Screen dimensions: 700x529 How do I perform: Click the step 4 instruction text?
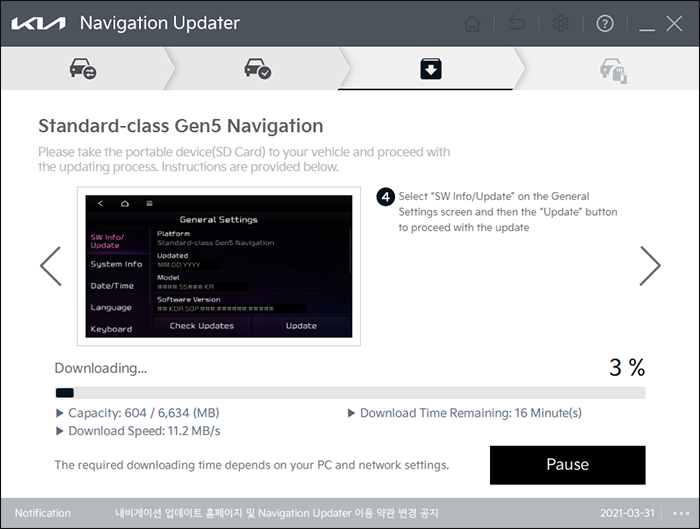pyautogui.click(x=508, y=212)
